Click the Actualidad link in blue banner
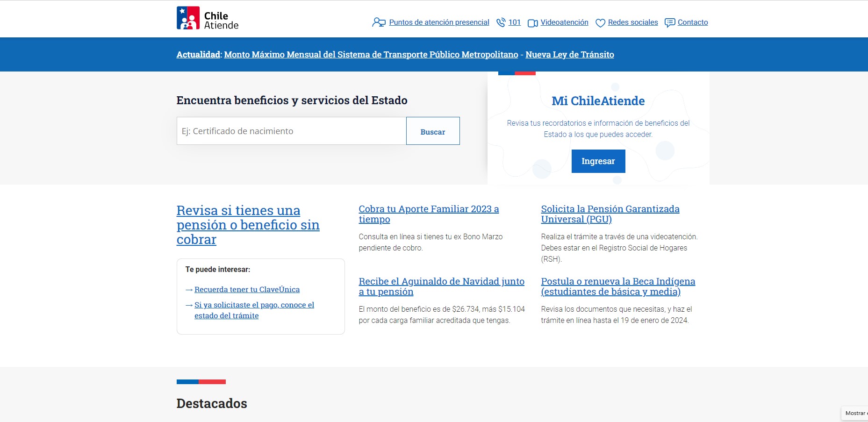 point(198,55)
